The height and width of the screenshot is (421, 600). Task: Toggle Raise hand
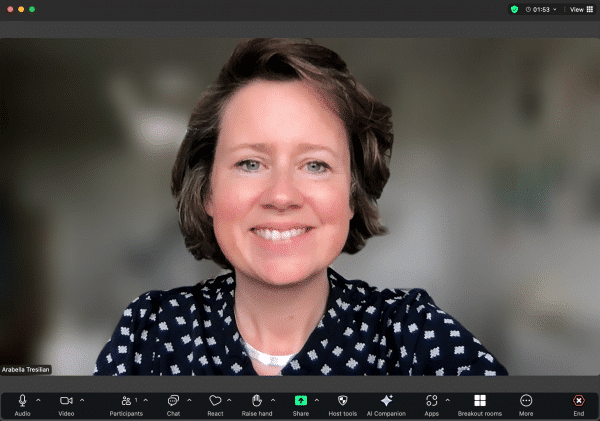click(x=257, y=401)
